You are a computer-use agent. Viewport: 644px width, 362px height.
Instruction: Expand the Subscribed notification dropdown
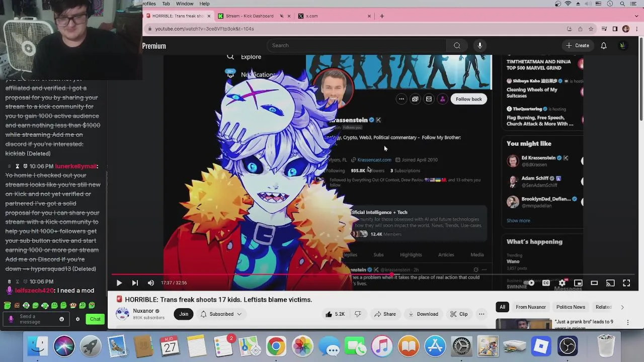(221, 314)
